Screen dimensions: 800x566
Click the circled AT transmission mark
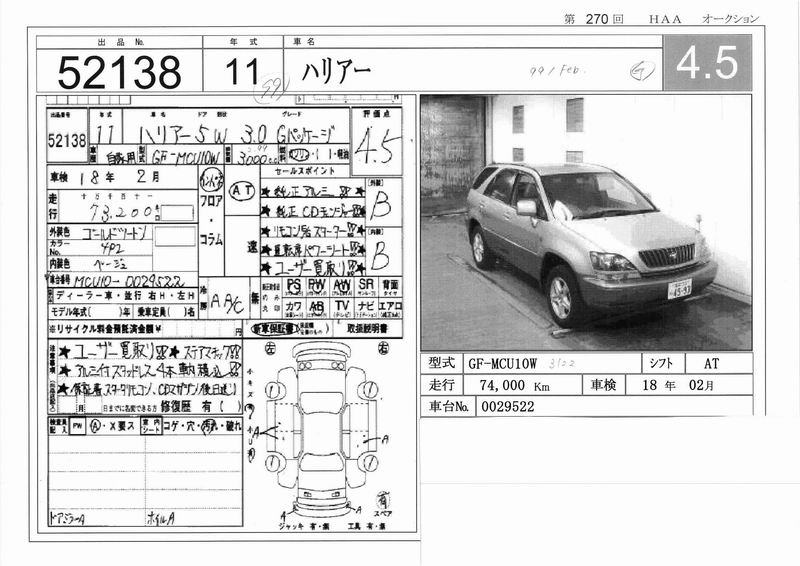pos(242,190)
